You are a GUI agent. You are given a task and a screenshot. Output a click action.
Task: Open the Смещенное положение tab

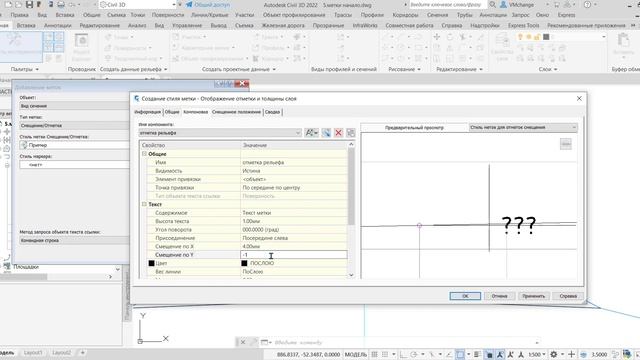tap(236, 112)
